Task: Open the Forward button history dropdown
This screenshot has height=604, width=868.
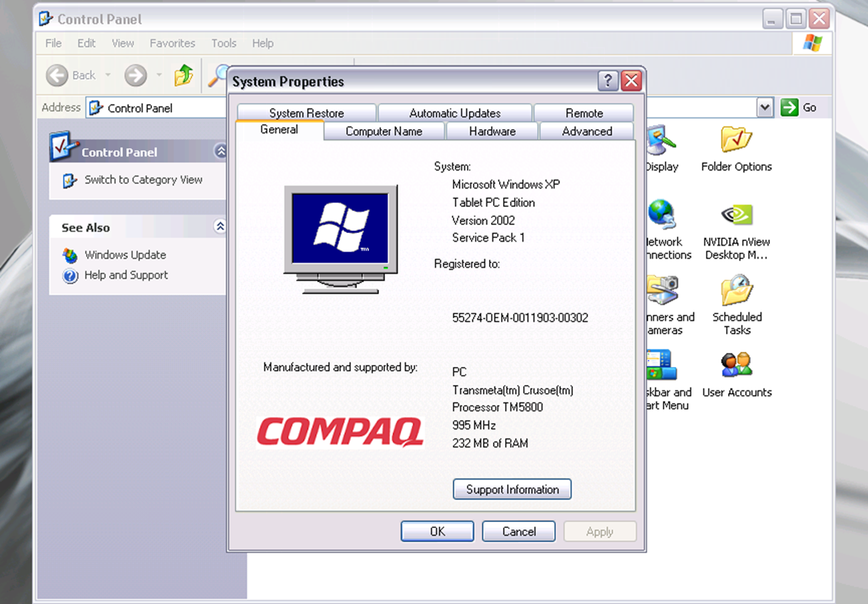Action: pyautogui.click(x=159, y=75)
